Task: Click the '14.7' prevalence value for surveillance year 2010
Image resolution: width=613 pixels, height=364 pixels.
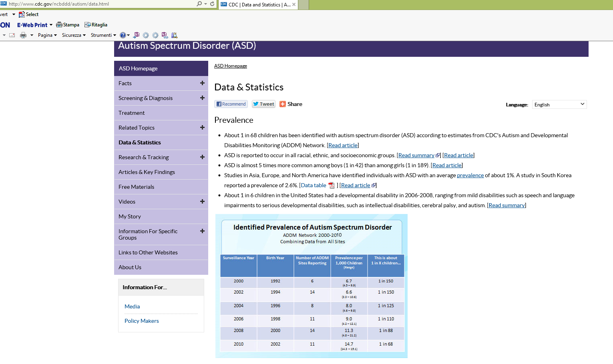Action: tap(349, 344)
